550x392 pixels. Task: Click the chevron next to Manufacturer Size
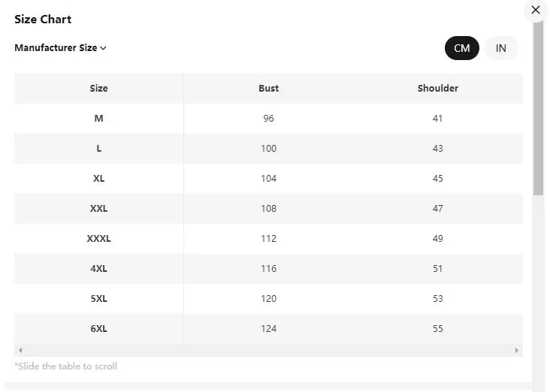pos(103,48)
